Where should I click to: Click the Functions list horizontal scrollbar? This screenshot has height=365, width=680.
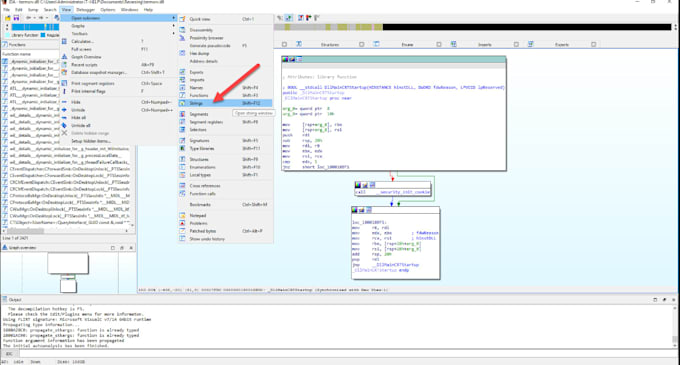67,231
